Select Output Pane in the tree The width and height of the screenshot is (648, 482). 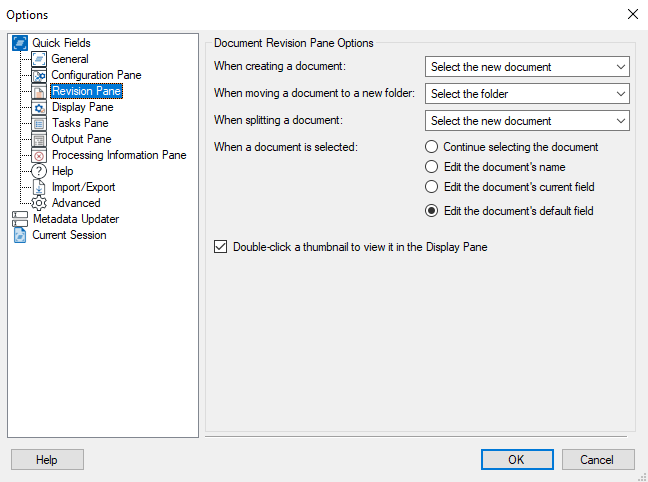click(81, 139)
